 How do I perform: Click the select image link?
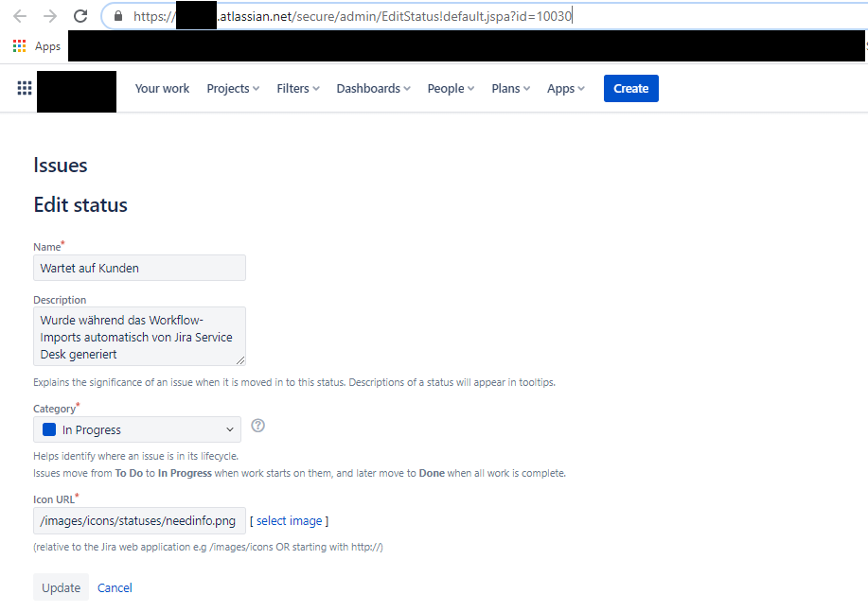click(289, 520)
